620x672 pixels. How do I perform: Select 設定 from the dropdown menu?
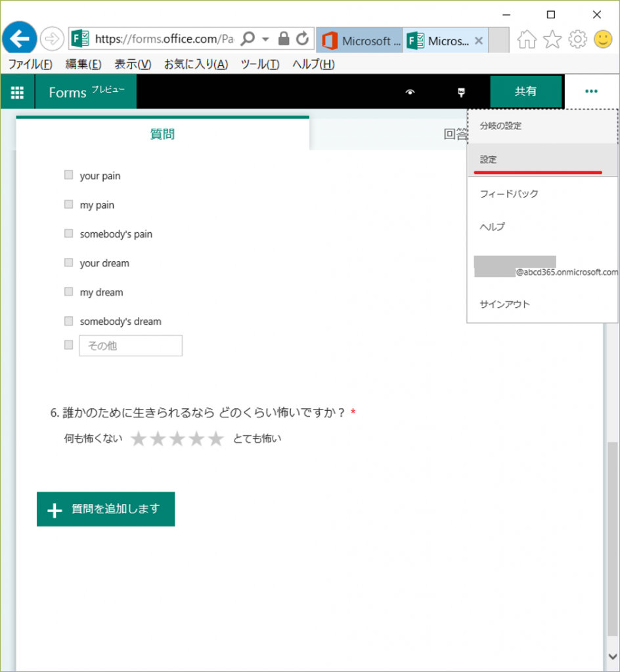point(489,160)
